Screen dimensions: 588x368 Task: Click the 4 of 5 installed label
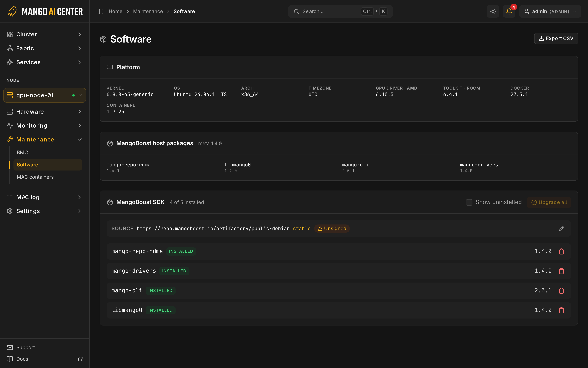tap(187, 203)
